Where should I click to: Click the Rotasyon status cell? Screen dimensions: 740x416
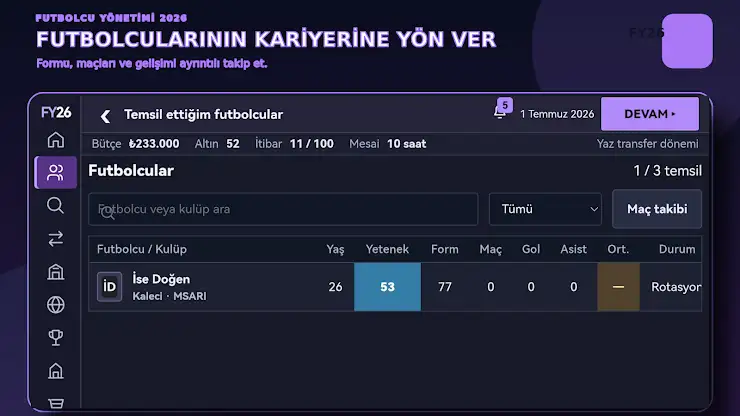pyautogui.click(x=675, y=287)
